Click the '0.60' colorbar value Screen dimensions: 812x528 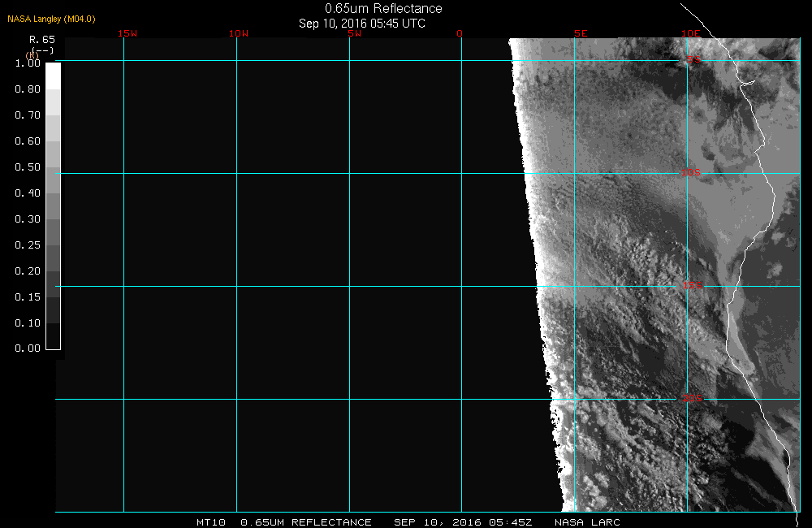coord(28,141)
